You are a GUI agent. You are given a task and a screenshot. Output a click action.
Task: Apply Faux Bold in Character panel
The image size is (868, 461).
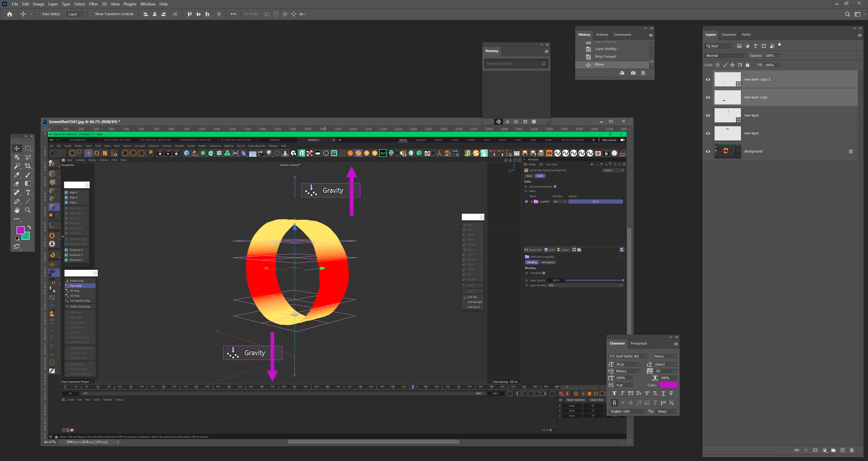pos(614,393)
